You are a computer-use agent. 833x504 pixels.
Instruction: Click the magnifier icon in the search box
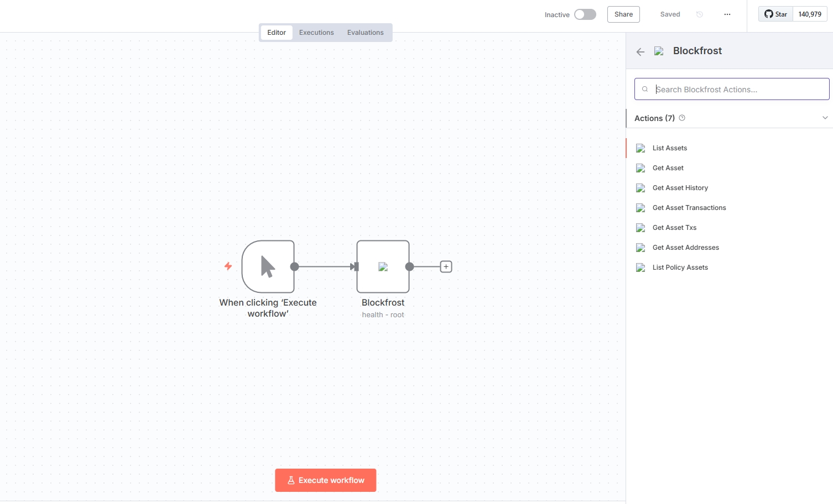(645, 89)
